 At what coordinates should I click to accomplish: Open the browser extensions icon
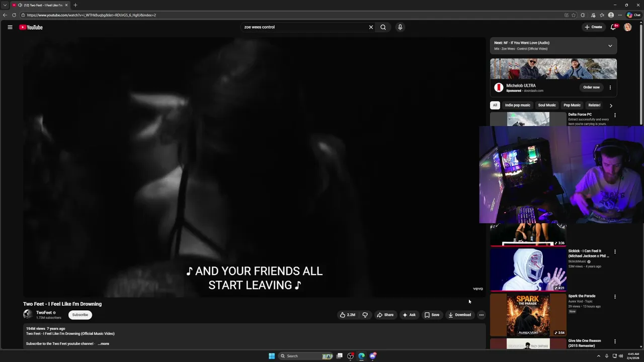583,15
